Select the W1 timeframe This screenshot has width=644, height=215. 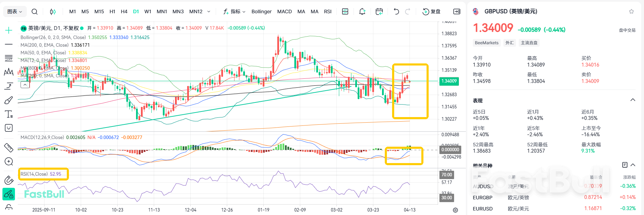[x=148, y=11]
